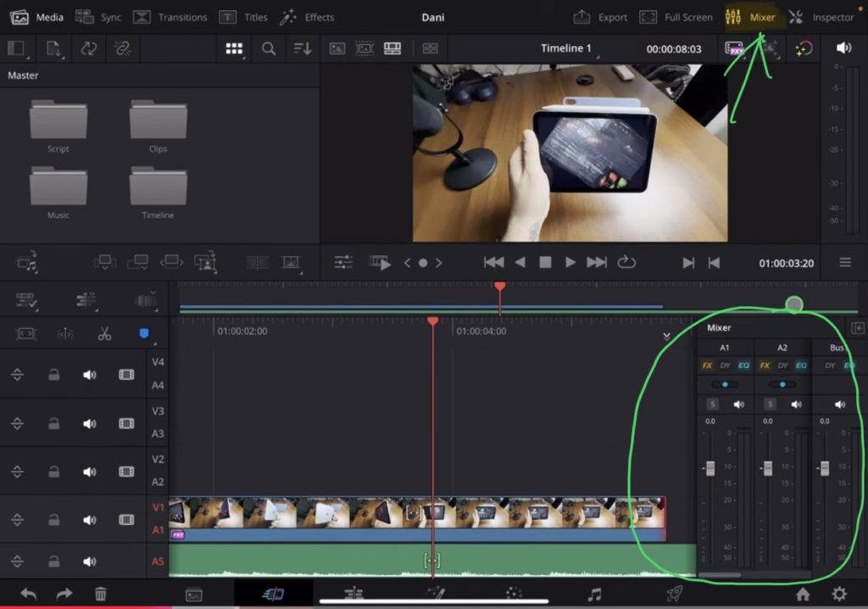Open the search magnifier in media pool
Viewport: 868px width, 609px height.
point(269,49)
